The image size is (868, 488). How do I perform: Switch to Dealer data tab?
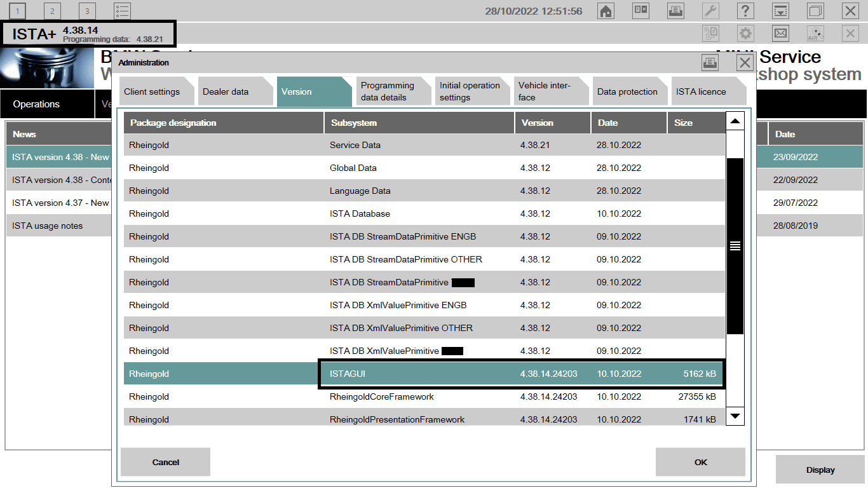pyautogui.click(x=235, y=91)
